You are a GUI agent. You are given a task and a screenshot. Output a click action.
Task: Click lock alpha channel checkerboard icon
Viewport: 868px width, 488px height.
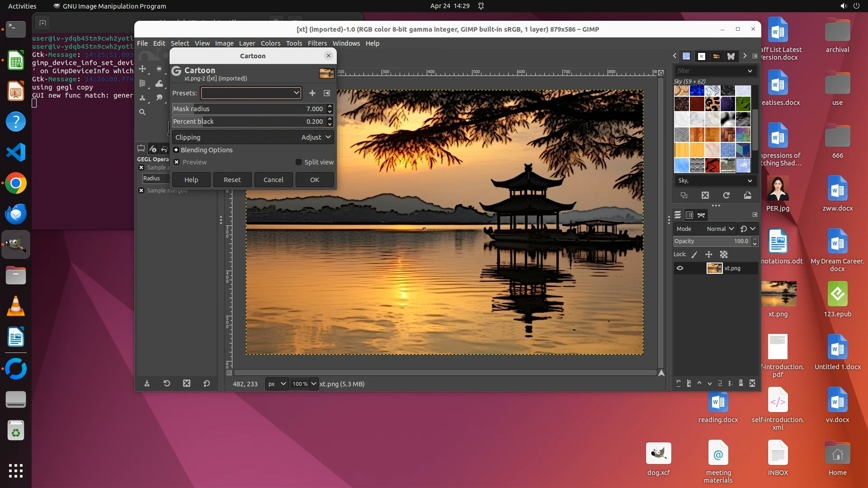pyautogui.click(x=724, y=254)
